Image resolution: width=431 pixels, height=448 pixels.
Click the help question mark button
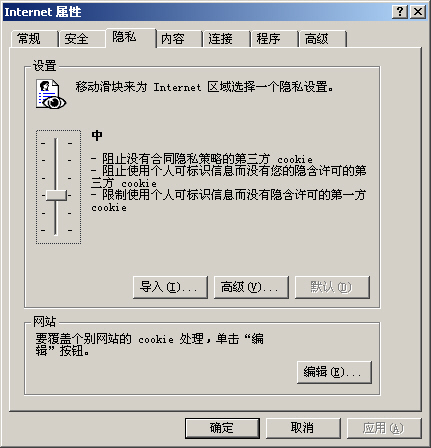tap(400, 12)
